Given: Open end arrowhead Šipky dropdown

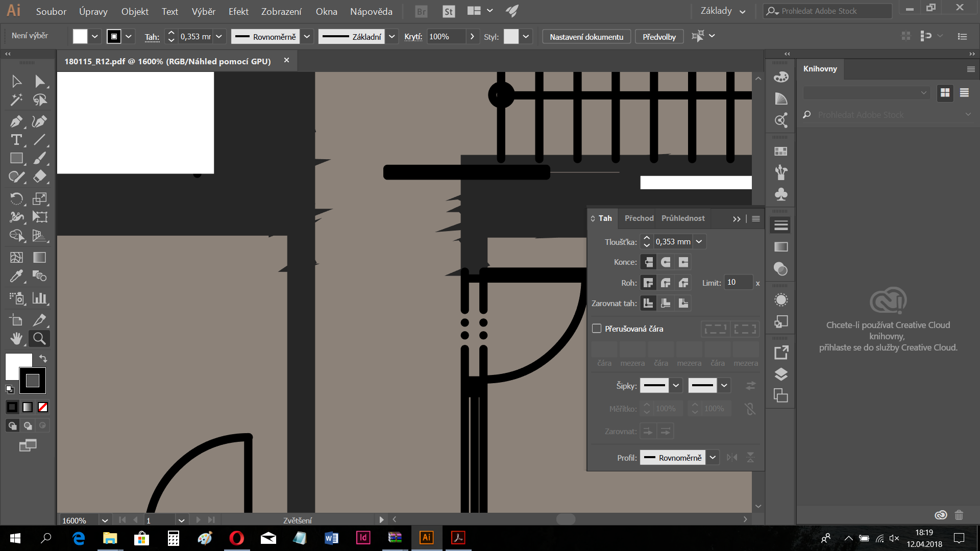Looking at the screenshot, I should pyautogui.click(x=724, y=386).
